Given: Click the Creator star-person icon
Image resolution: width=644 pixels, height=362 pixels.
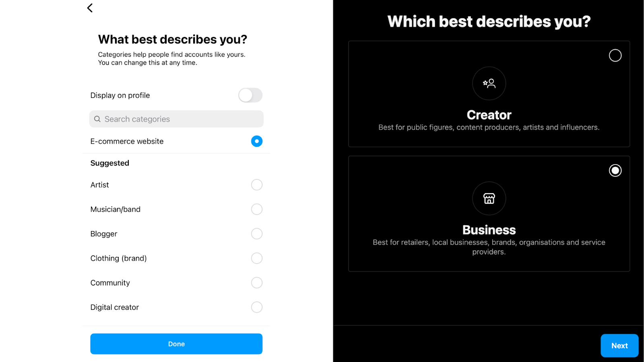Looking at the screenshot, I should [489, 83].
